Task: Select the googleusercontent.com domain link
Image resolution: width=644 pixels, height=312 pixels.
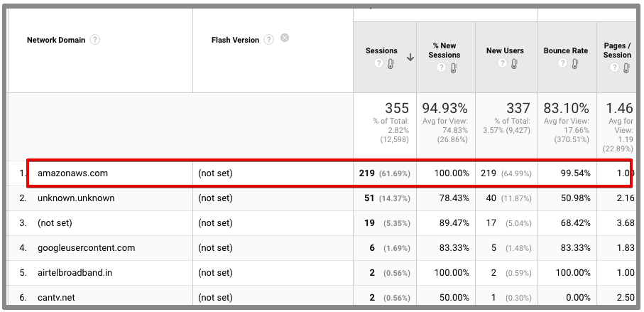Action: tap(86, 248)
